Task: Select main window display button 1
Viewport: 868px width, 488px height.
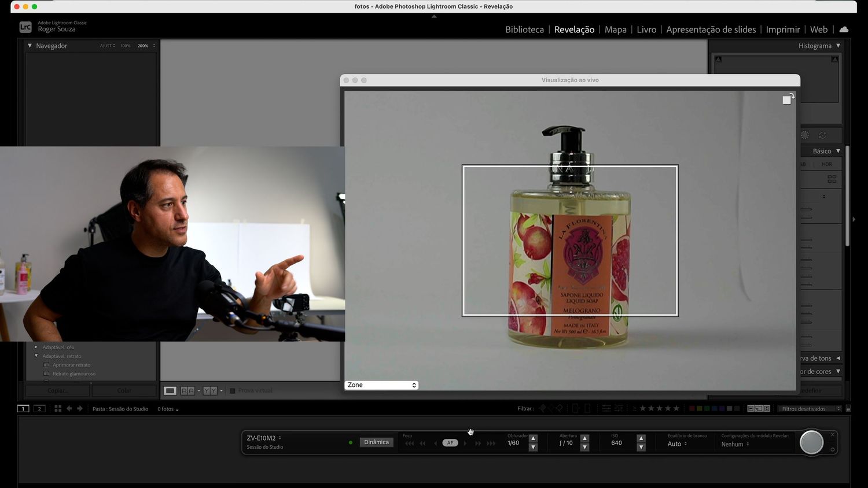Action: 23,409
